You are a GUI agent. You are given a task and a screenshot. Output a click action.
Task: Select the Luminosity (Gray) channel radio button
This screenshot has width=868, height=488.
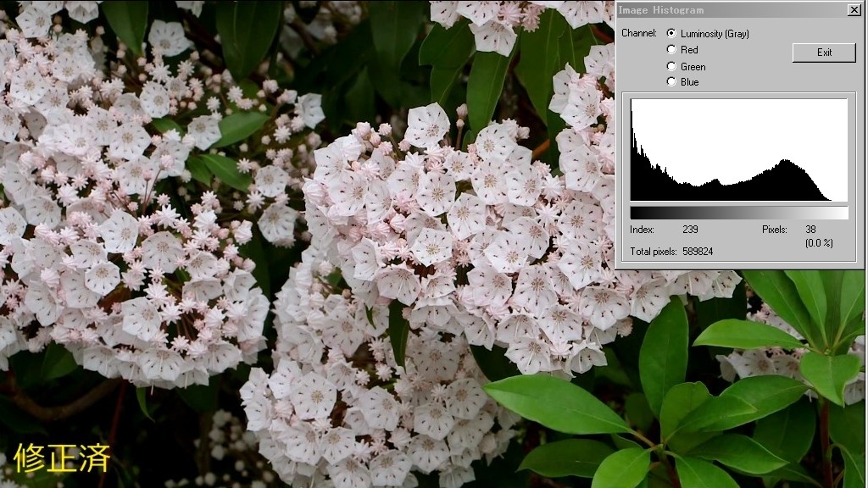pyautogui.click(x=671, y=33)
